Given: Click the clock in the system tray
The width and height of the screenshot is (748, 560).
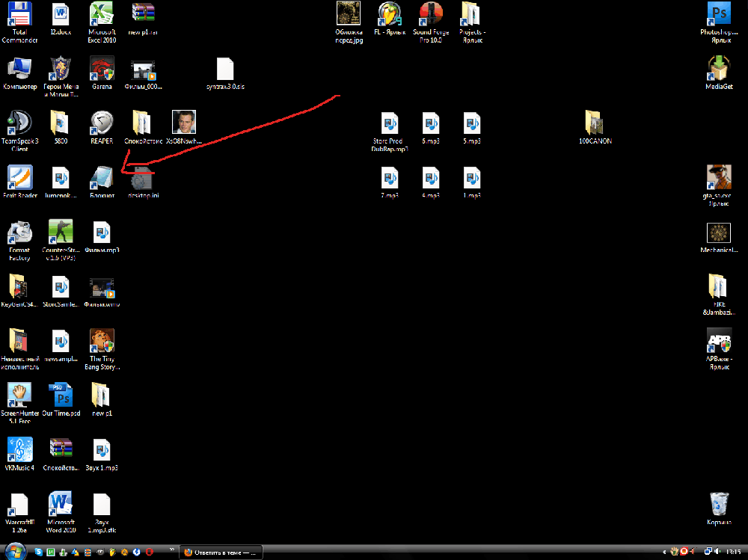Looking at the screenshot, I should coord(732,553).
